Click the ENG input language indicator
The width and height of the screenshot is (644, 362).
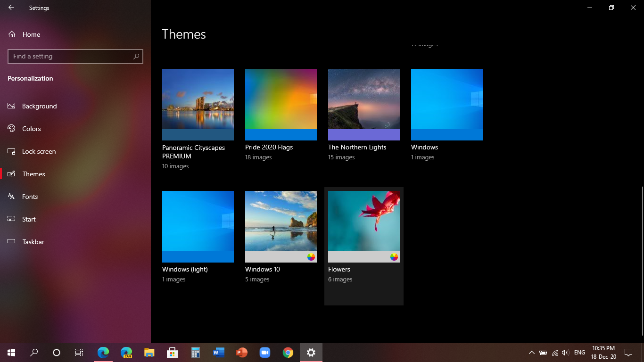(x=580, y=353)
